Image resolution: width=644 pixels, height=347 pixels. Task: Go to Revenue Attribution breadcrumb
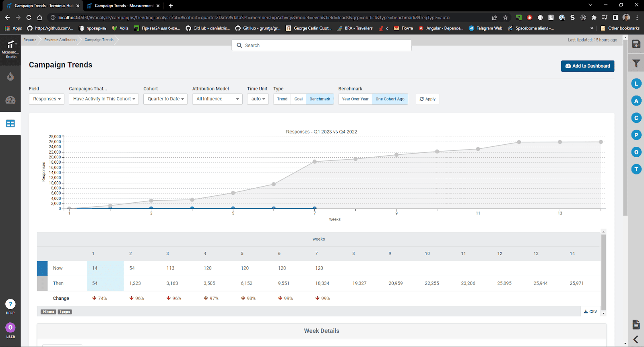click(60, 40)
